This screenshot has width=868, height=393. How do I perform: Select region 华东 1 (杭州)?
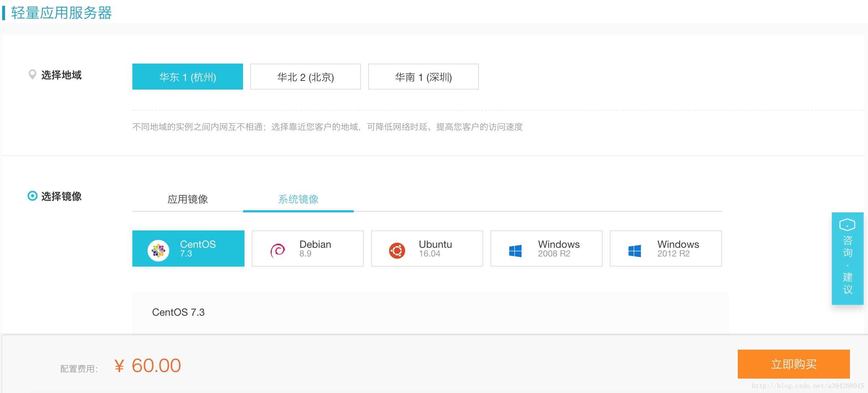coord(187,77)
